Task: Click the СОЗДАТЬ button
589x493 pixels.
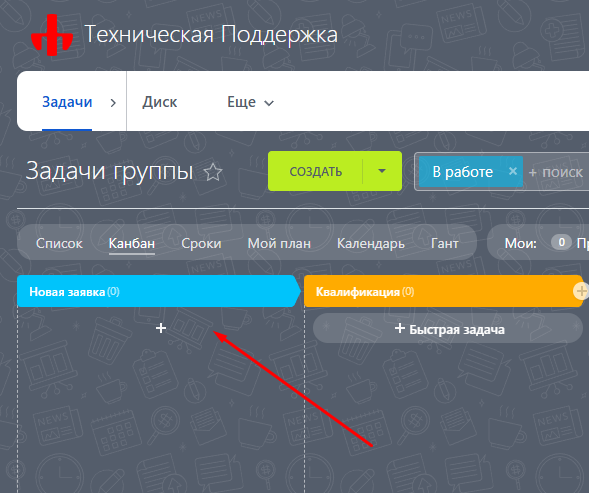Action: coord(316,171)
